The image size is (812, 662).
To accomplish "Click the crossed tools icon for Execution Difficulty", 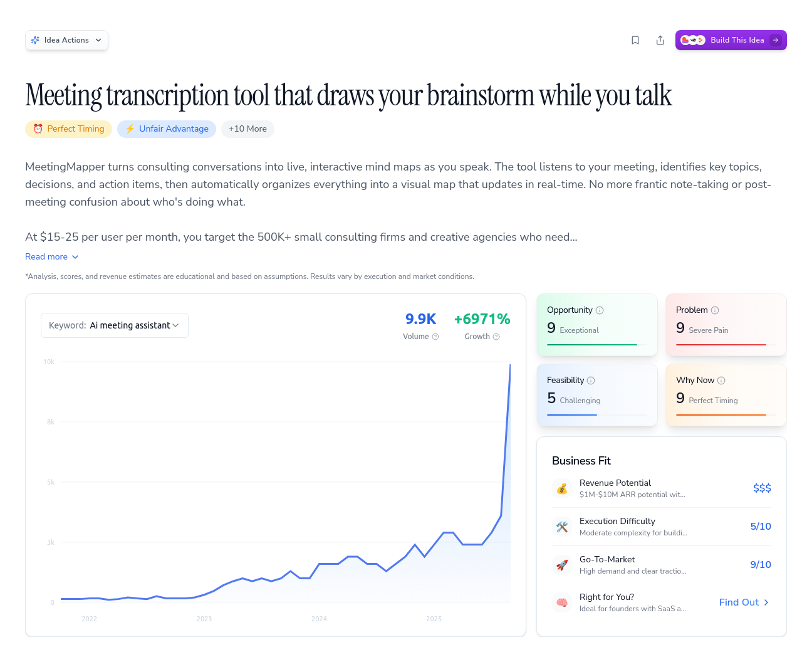I will 562,527.
